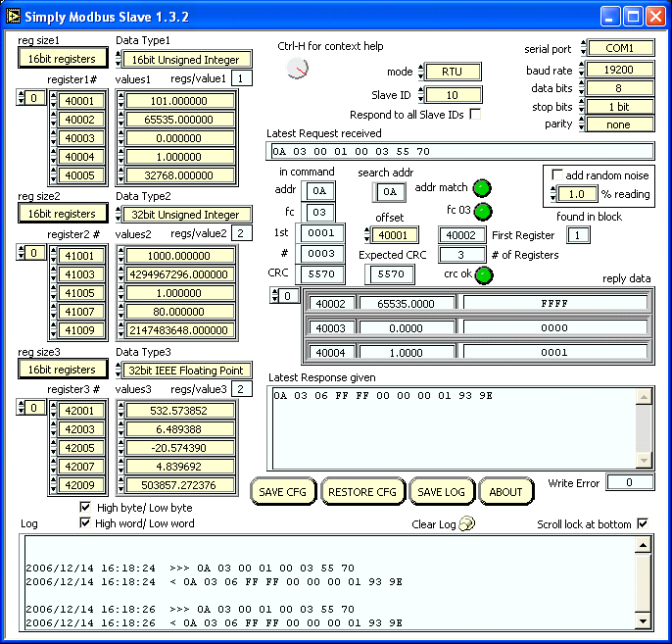Viewport: 672px width, 644px height.
Task: Click the regs/value1 field
Action: (x=241, y=78)
